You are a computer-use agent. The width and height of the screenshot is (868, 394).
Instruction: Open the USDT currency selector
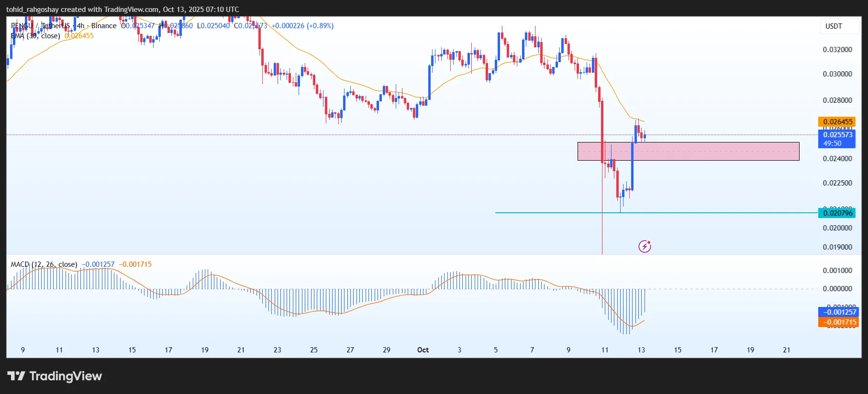tap(834, 26)
